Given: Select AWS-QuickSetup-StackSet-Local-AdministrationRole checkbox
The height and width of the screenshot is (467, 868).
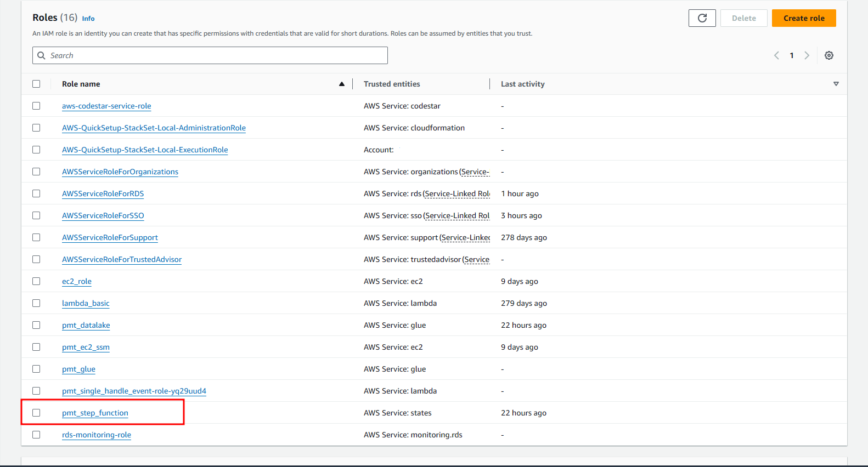Looking at the screenshot, I should point(36,128).
